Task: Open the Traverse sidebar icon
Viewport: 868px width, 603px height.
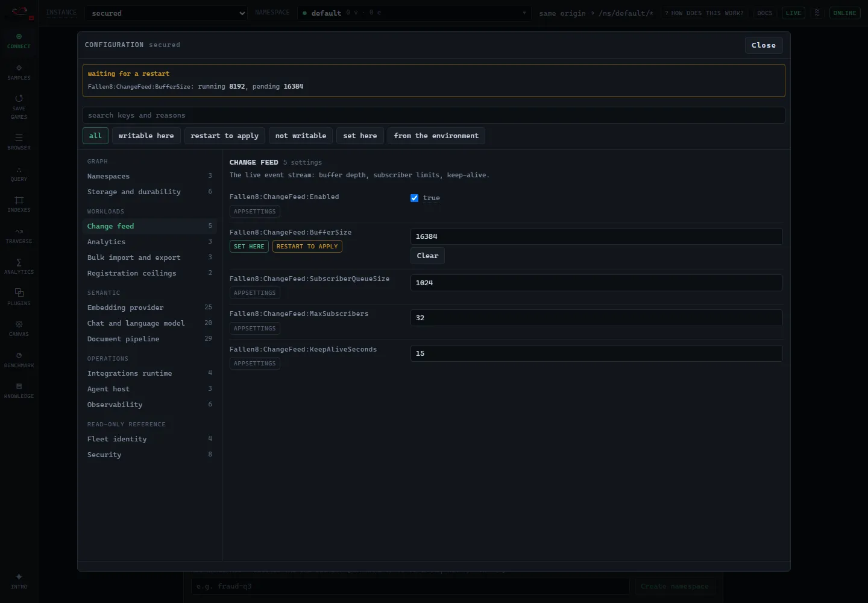Action: point(19,236)
